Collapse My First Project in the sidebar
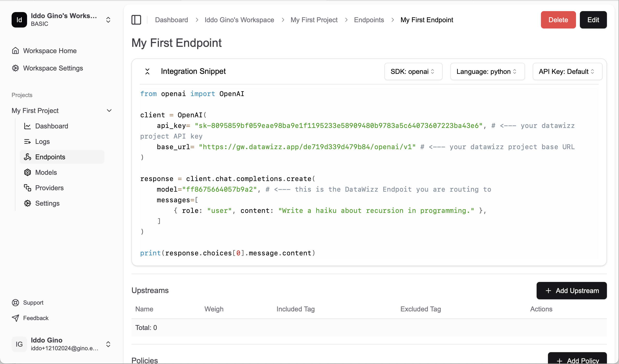 coord(109,111)
